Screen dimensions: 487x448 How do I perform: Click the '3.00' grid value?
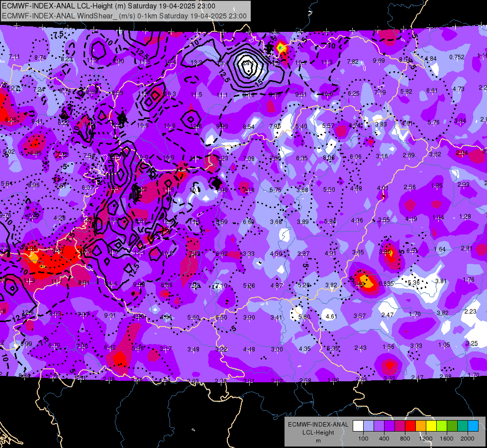(277, 349)
